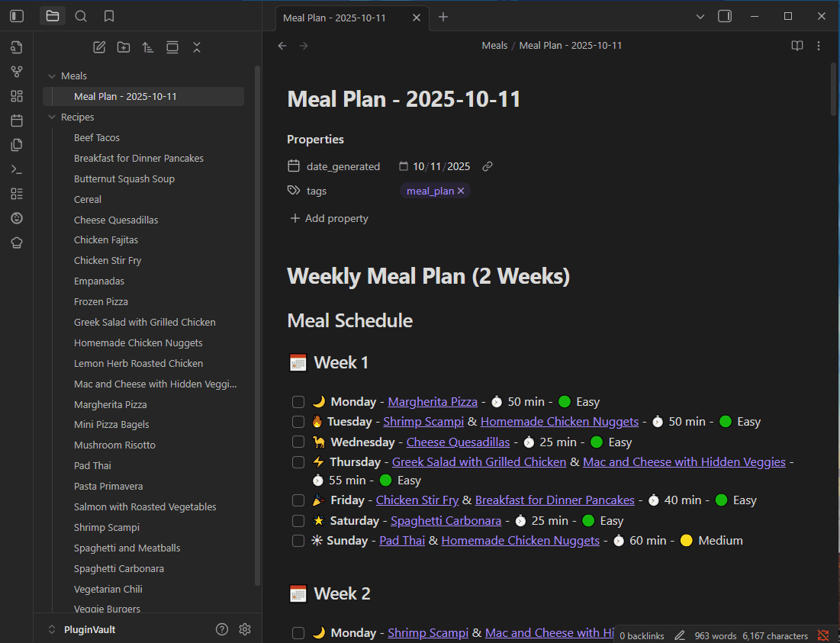Open a new tab
Viewport: 840px width, 643px height.
pyautogui.click(x=443, y=17)
